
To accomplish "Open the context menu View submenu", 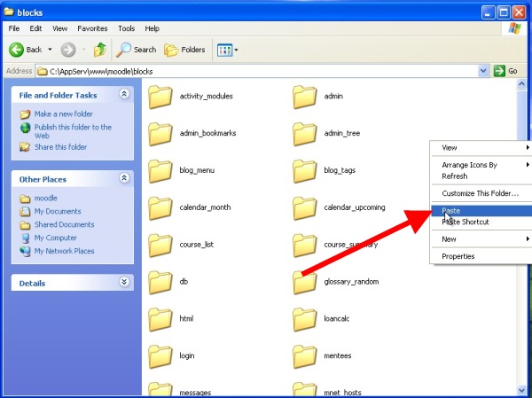I will click(481, 148).
